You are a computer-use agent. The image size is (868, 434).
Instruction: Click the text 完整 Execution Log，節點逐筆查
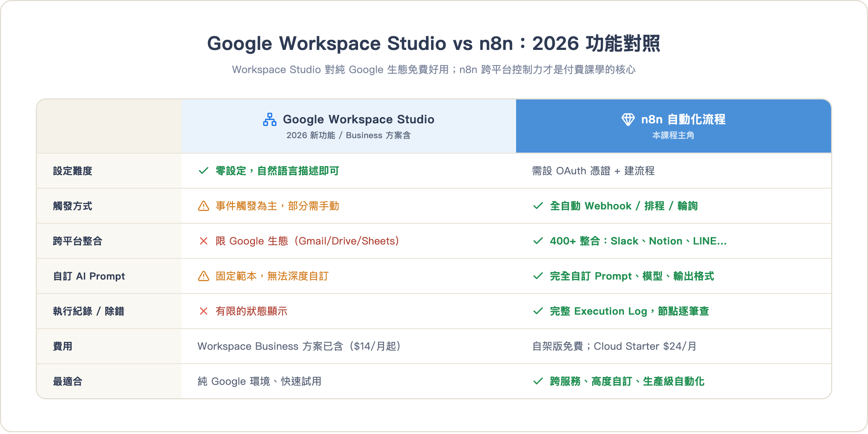tap(630, 311)
